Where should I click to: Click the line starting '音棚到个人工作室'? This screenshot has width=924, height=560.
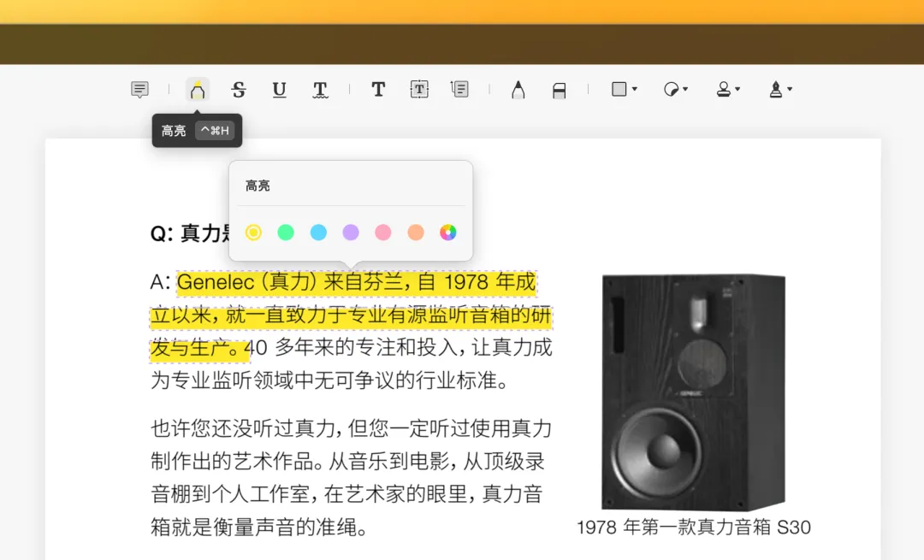coord(346,493)
